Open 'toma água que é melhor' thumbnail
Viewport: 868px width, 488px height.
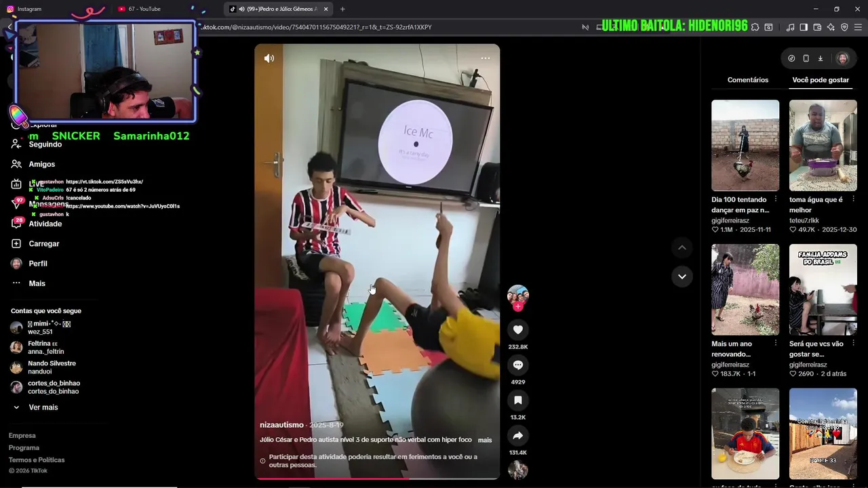coord(823,146)
